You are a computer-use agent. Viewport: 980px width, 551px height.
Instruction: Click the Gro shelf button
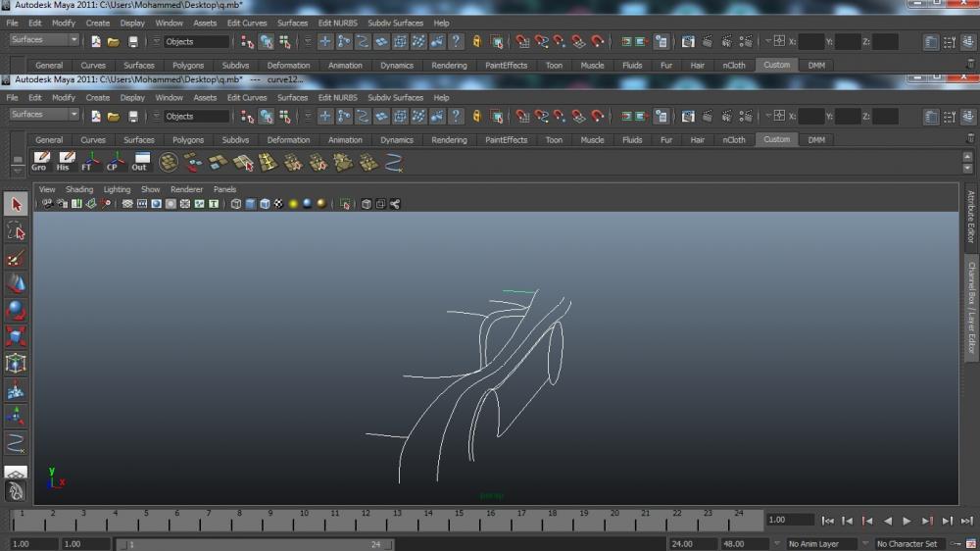click(39, 162)
